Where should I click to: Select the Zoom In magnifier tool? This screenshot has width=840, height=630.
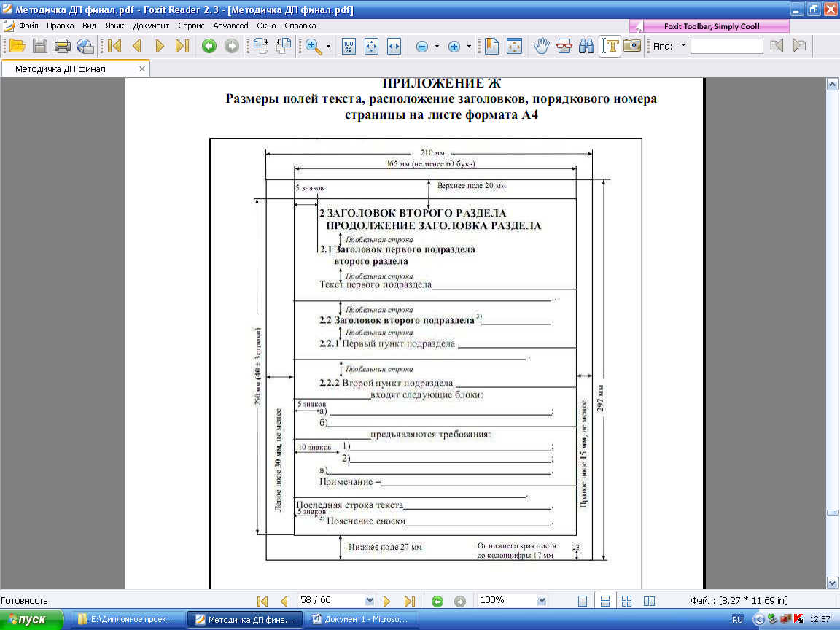[314, 47]
